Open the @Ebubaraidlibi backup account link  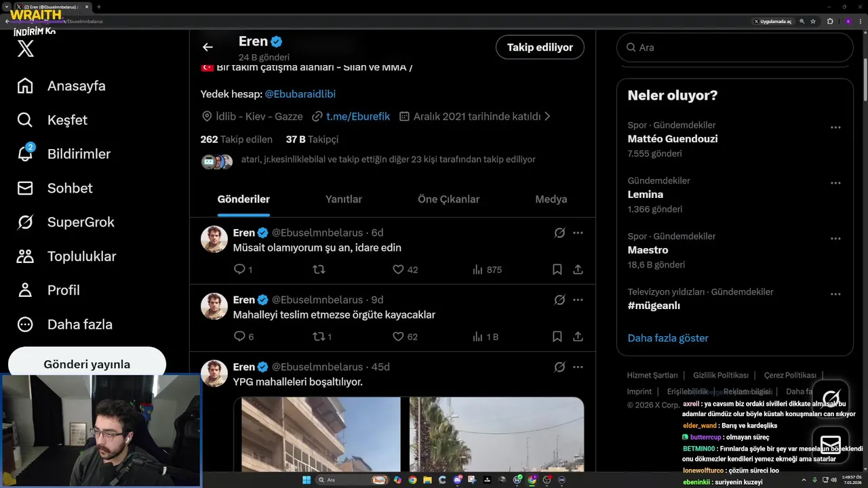pyautogui.click(x=300, y=94)
